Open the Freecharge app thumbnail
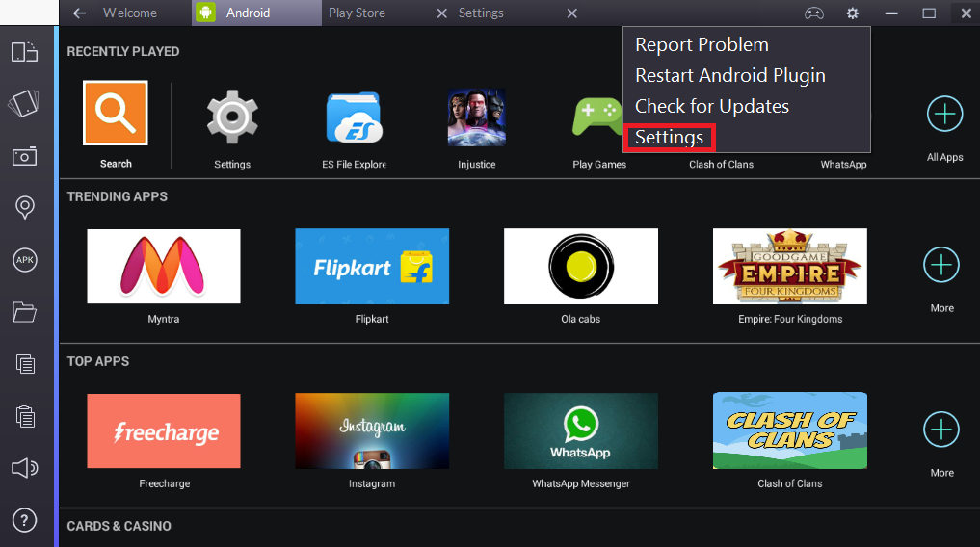The height and width of the screenshot is (547, 980). 164,430
